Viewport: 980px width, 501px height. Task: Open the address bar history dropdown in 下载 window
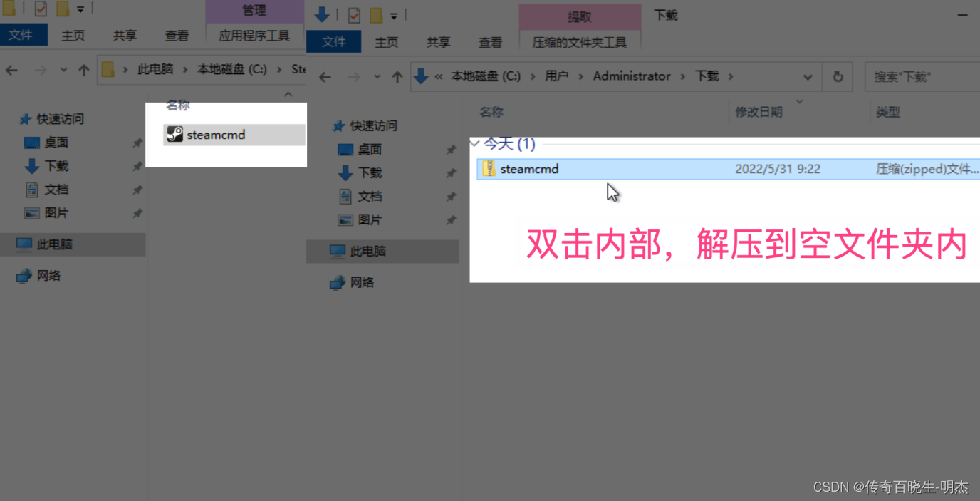[x=808, y=77]
